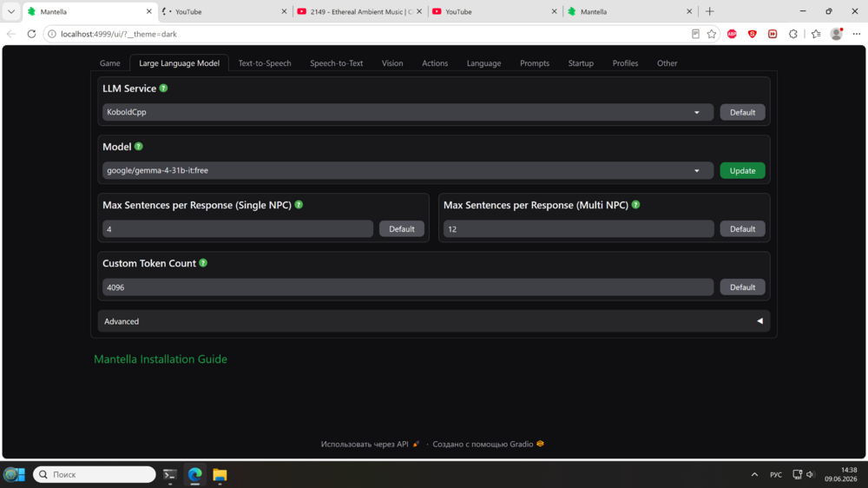Open the Actions tab
This screenshot has width=868, height=488.
(x=435, y=63)
